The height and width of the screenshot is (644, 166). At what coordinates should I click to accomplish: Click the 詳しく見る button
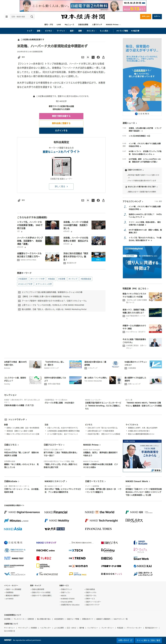coord(61,187)
